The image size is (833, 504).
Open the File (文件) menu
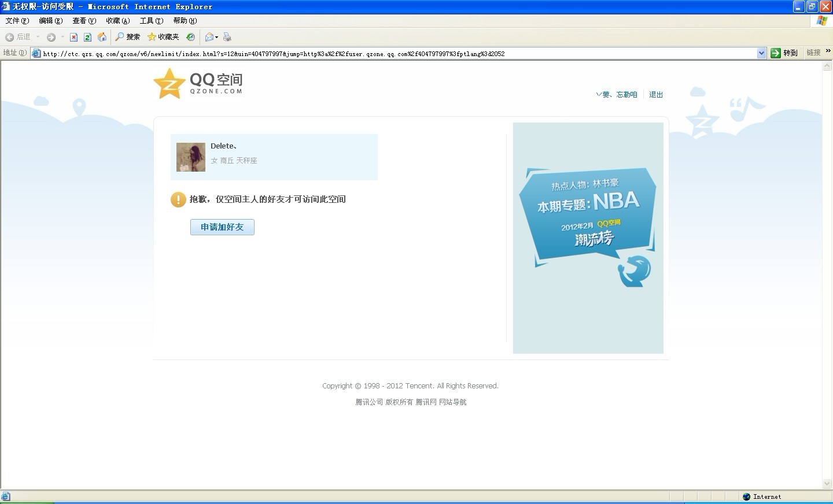(x=17, y=21)
